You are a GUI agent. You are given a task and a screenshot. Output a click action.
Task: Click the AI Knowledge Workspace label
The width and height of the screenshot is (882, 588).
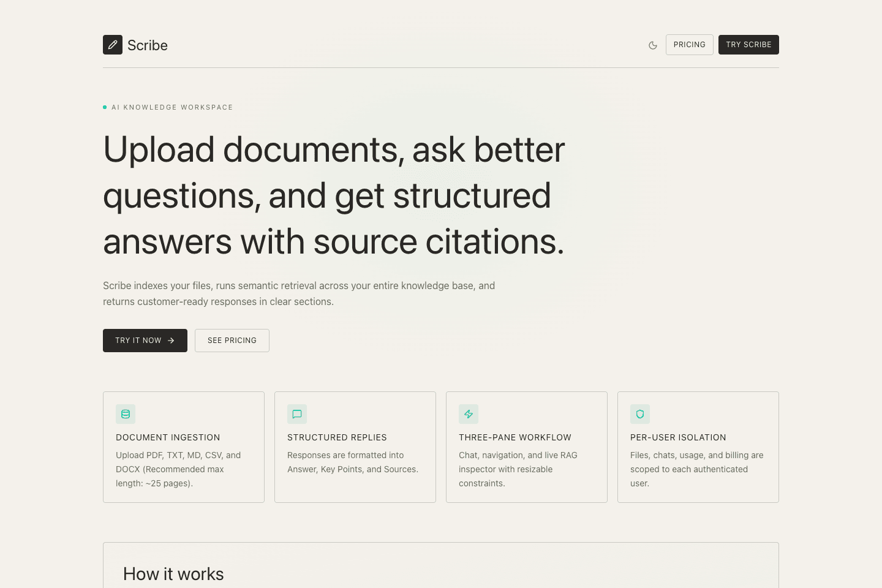tap(172, 107)
